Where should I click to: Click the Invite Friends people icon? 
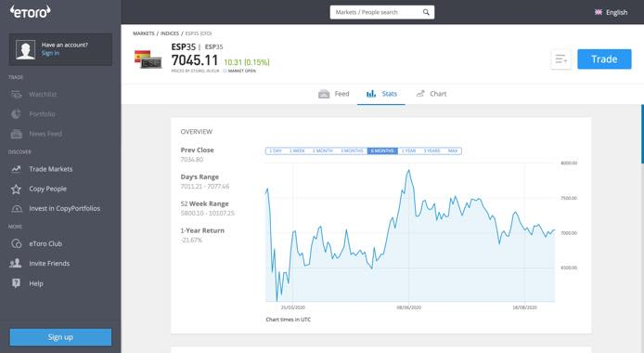(x=16, y=263)
